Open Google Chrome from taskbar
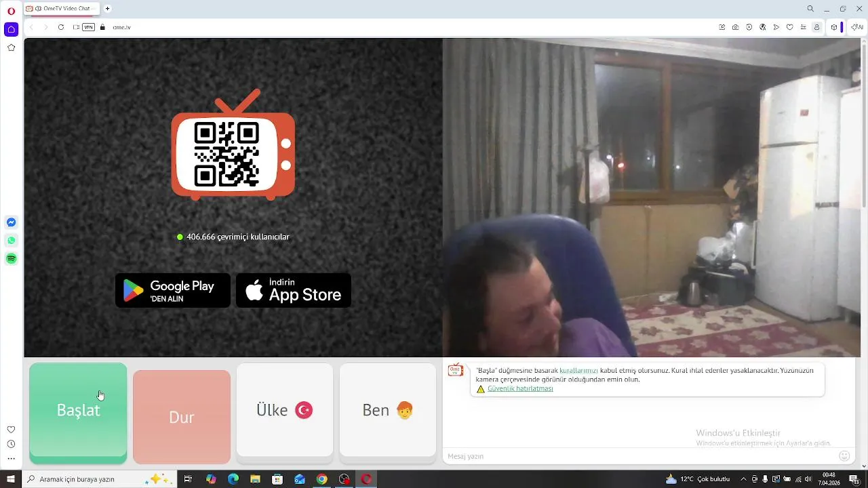Viewport: 868px width, 488px height. (x=322, y=479)
